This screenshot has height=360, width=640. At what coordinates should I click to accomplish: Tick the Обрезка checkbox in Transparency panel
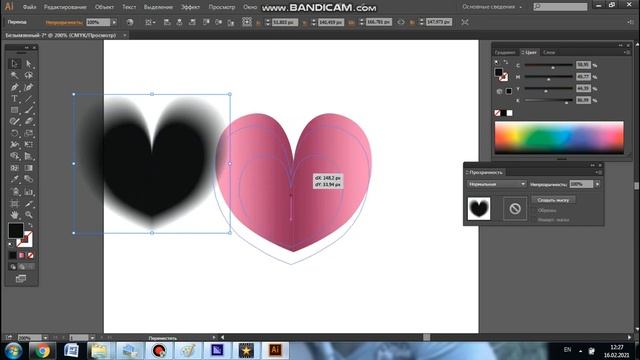(534, 211)
